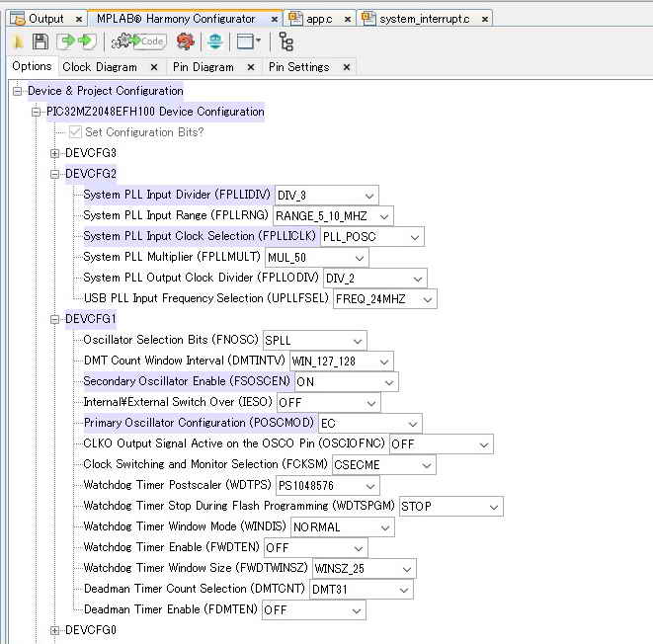Generate code with the gears Code icon
653x644 pixels.
pos(139,41)
